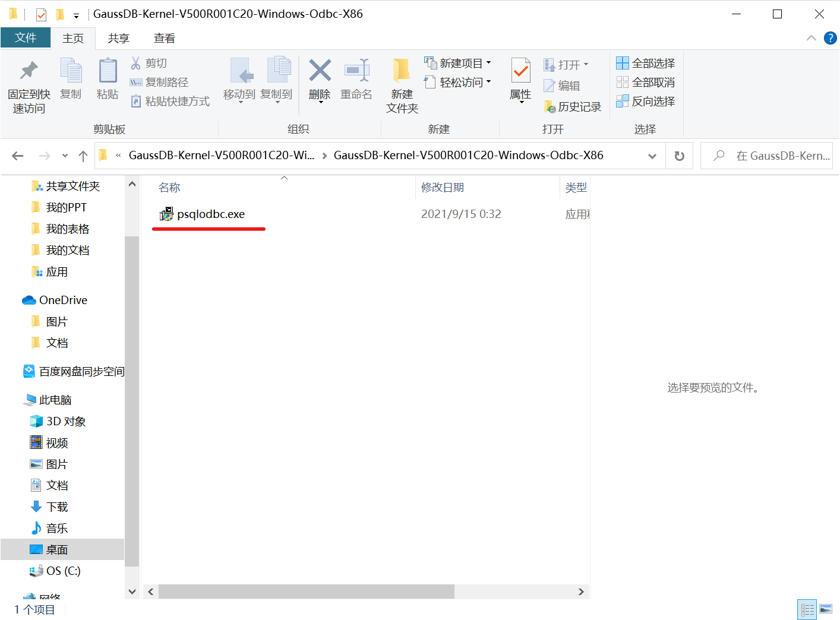840x620 pixels.
Task: Click the search box
Action: (767, 156)
